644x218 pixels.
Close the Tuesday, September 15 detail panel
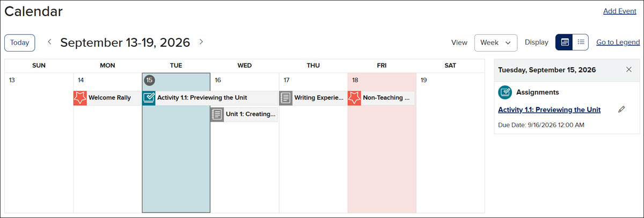tap(629, 70)
